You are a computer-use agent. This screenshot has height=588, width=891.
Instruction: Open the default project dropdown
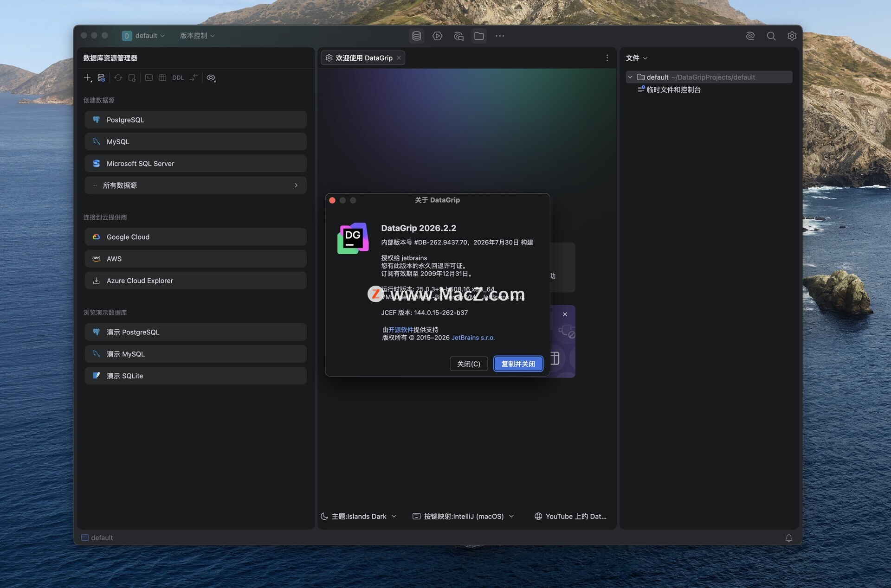pyautogui.click(x=143, y=36)
